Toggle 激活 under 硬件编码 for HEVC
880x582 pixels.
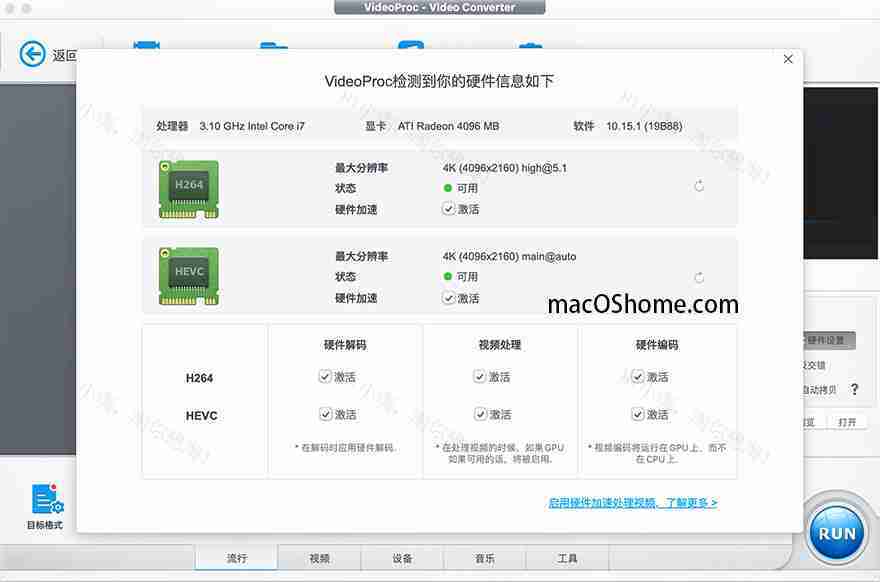(x=639, y=413)
